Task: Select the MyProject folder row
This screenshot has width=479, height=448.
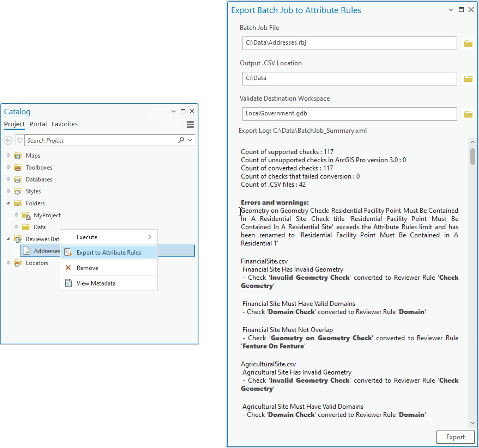Action: 47,215
